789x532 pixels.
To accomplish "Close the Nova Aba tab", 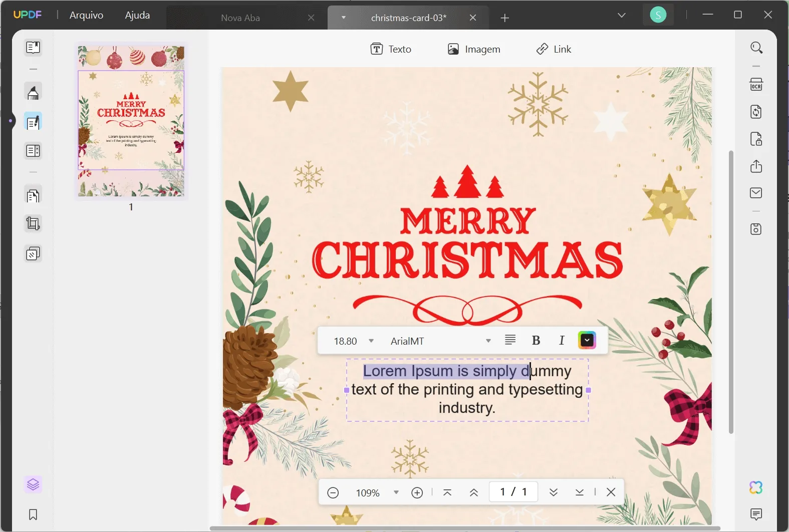I will coord(311,18).
